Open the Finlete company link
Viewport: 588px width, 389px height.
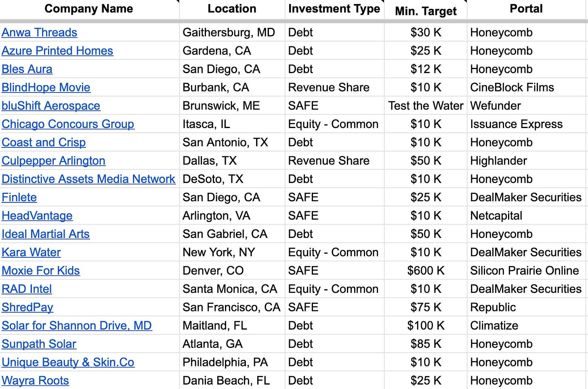coord(19,197)
